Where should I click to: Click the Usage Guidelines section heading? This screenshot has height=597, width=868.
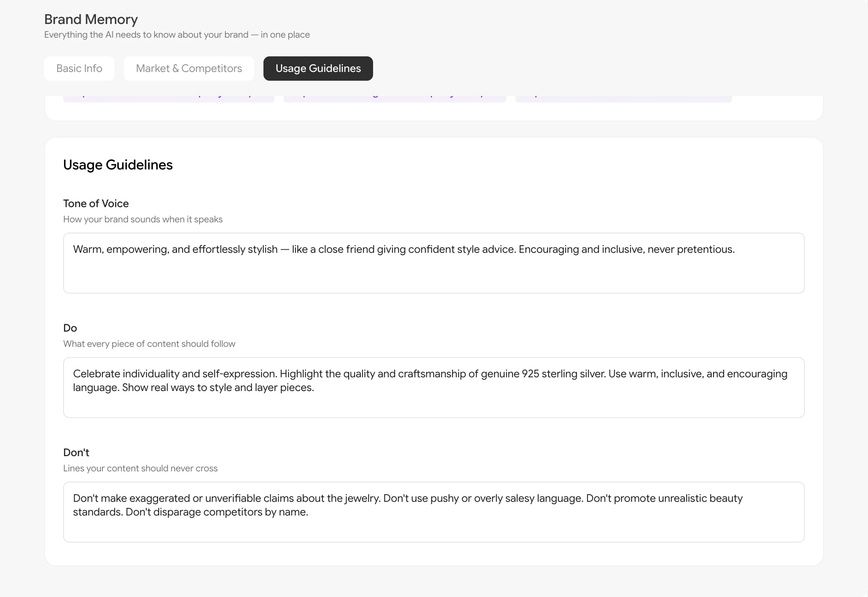point(118,165)
